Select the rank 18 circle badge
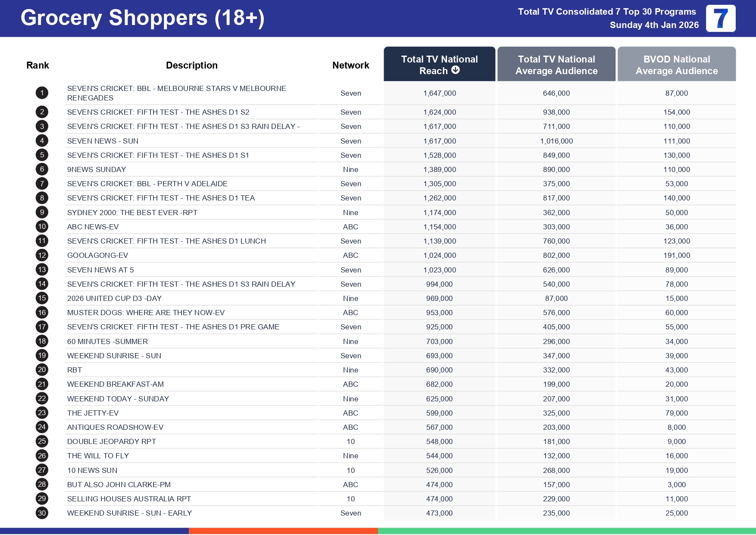The image size is (756, 535). [42, 341]
